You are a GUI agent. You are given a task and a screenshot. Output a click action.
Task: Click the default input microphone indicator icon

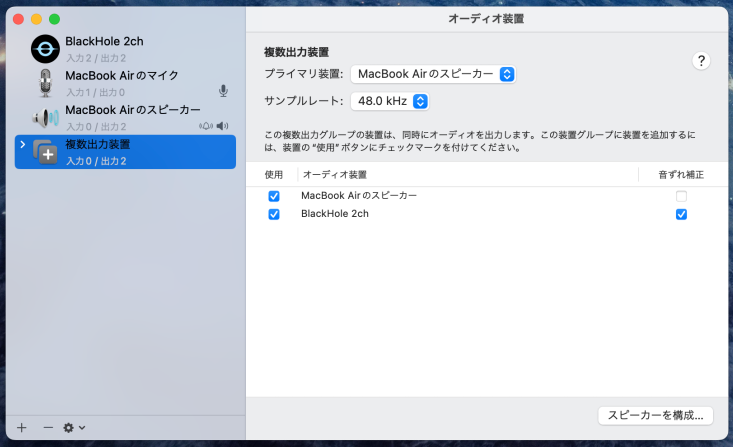point(223,91)
